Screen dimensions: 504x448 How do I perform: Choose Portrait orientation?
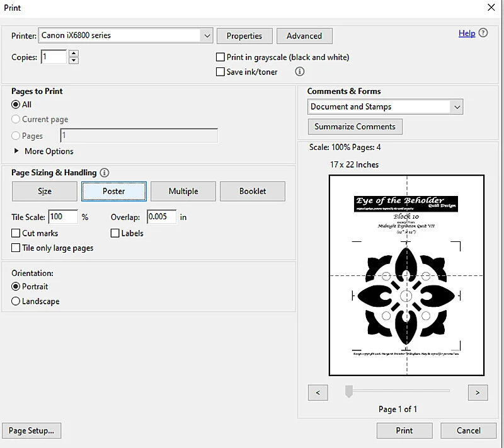coord(15,286)
